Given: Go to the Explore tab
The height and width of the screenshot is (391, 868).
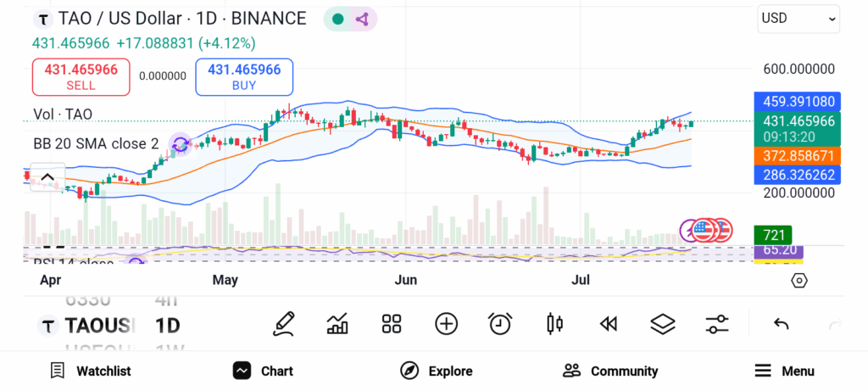Looking at the screenshot, I should (x=437, y=371).
